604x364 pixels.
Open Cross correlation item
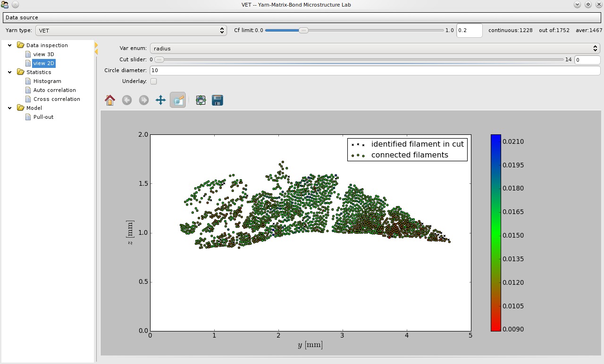coord(57,99)
